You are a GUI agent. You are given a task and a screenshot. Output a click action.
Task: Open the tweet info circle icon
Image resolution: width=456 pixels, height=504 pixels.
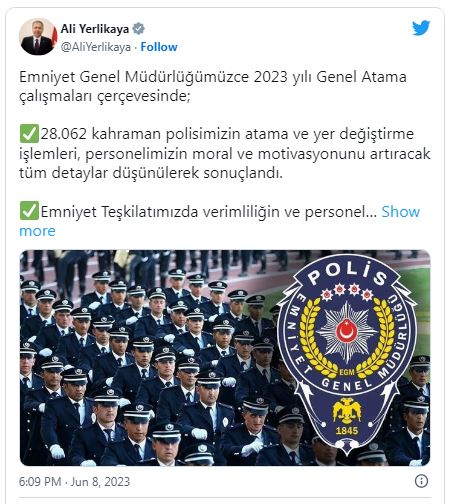(x=421, y=481)
